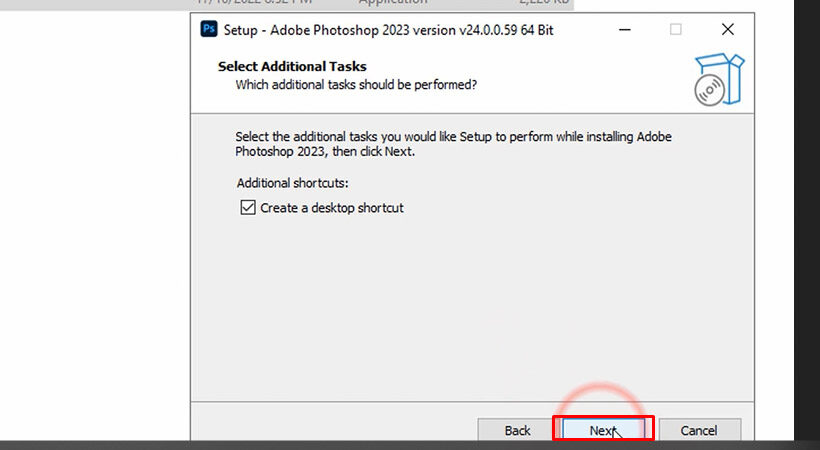Click the Ps Photoshop icon in the title bar
This screenshot has width=820, height=450.
pyautogui.click(x=209, y=29)
